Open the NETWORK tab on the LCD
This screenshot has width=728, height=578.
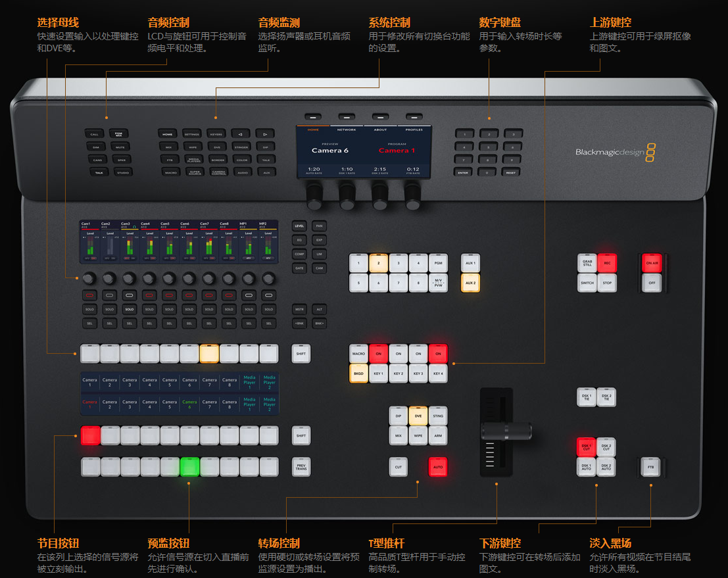click(x=347, y=130)
